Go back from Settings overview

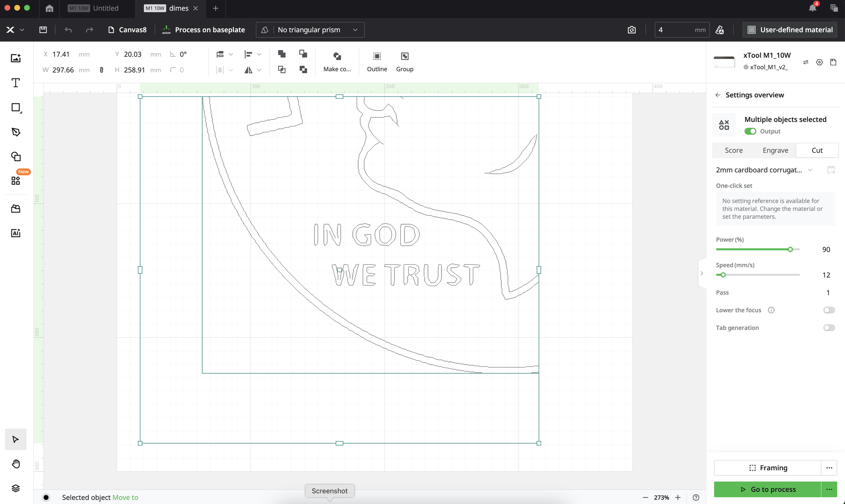pos(718,95)
